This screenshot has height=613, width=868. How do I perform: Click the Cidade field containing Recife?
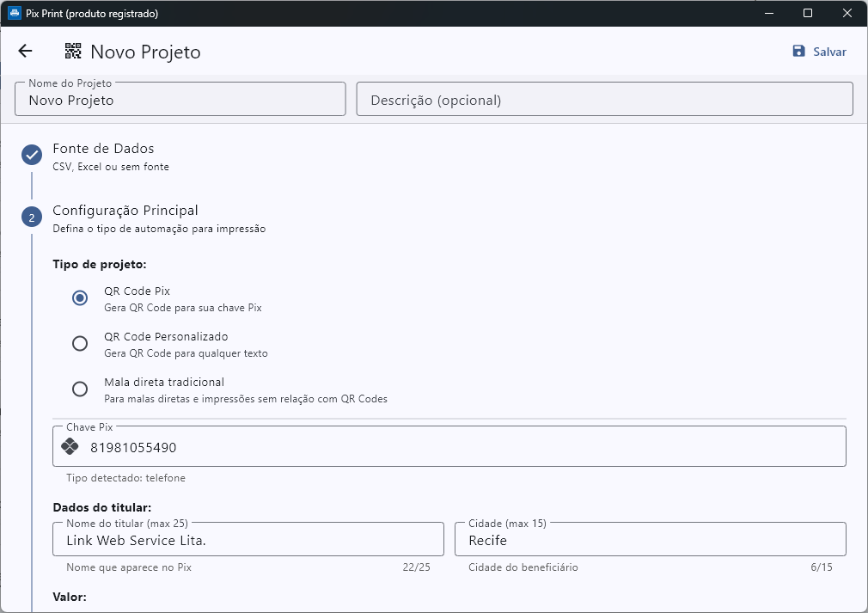650,541
